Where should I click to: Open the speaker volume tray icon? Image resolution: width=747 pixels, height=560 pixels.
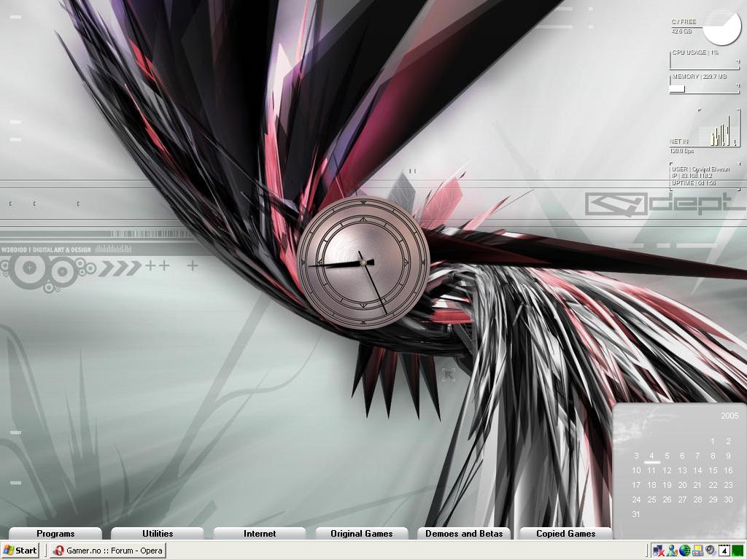pyautogui.click(x=711, y=551)
